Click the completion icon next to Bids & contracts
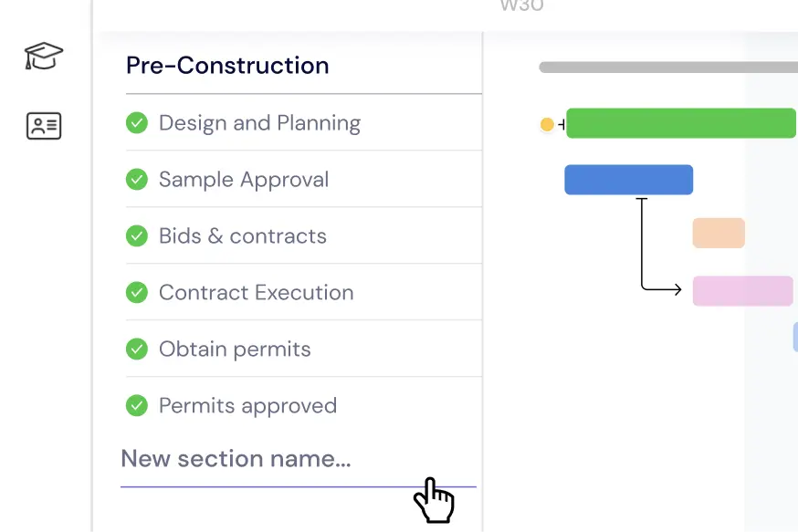This screenshot has width=798, height=532. click(137, 235)
